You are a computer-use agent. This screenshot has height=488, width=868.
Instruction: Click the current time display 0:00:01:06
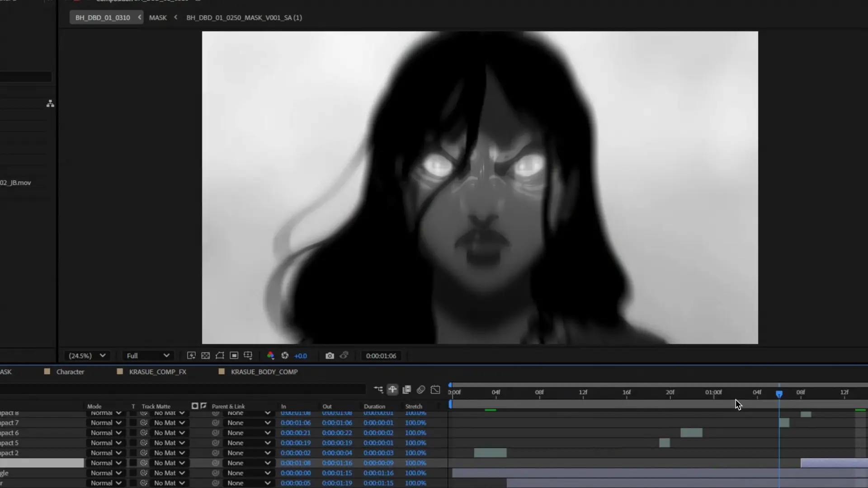click(x=381, y=356)
